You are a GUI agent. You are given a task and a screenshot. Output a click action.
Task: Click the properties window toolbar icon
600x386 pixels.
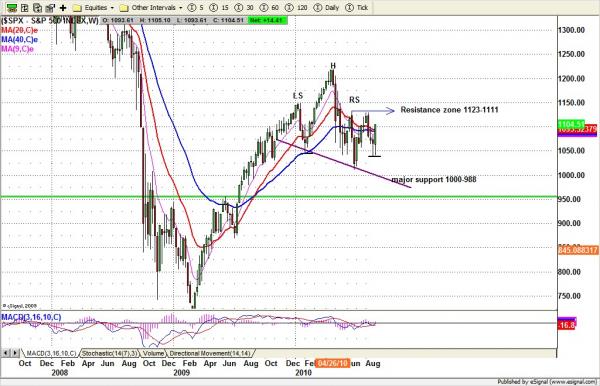click(50, 7)
